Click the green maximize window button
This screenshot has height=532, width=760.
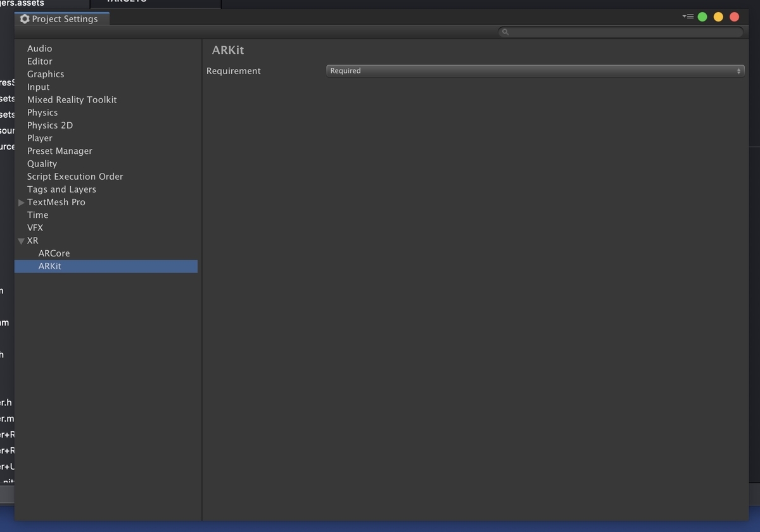coord(702,17)
